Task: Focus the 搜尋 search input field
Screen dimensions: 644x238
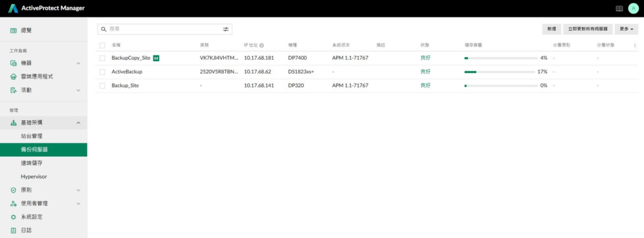Action: pos(164,29)
